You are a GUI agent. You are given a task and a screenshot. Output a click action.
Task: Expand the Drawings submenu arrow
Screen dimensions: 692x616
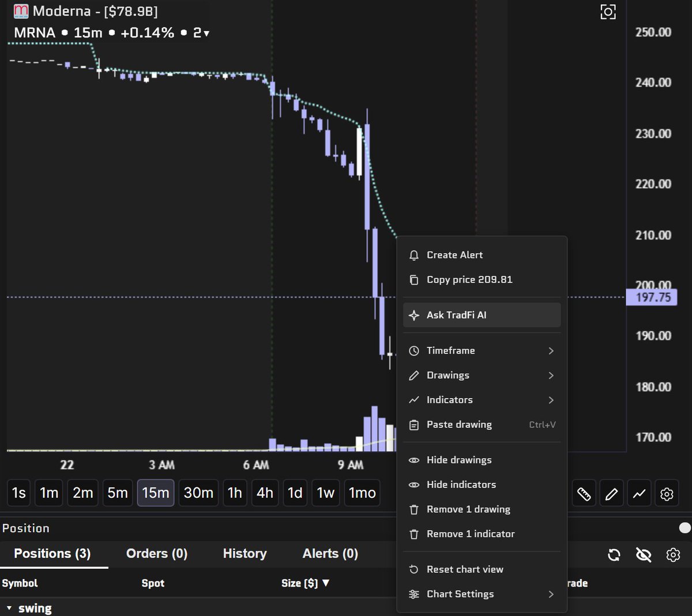click(551, 375)
